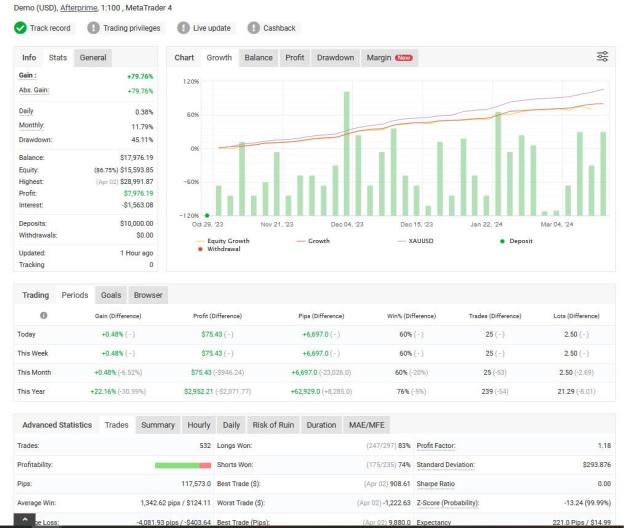Open the Hourly statistics tab
Image resolution: width=625 pixels, height=528 pixels.
pos(199,425)
